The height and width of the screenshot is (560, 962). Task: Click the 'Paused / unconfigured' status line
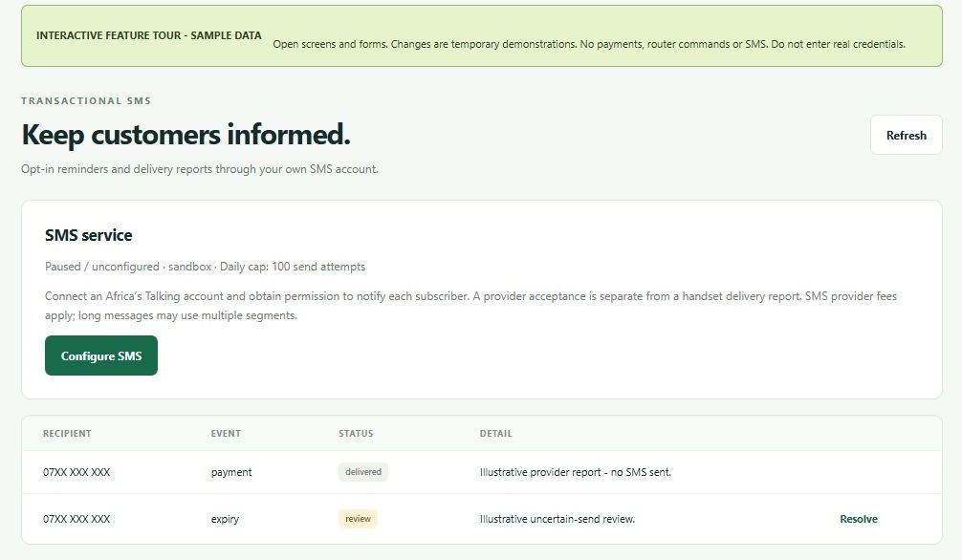coord(205,267)
